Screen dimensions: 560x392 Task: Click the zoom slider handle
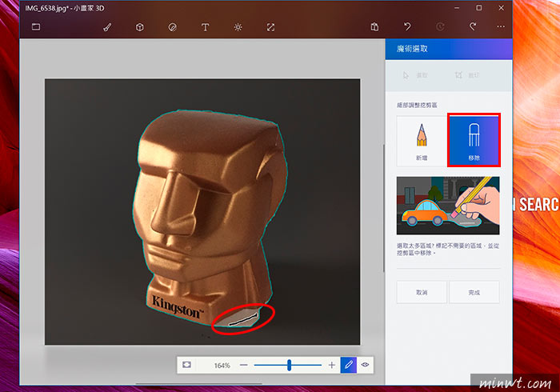pyautogui.click(x=290, y=365)
